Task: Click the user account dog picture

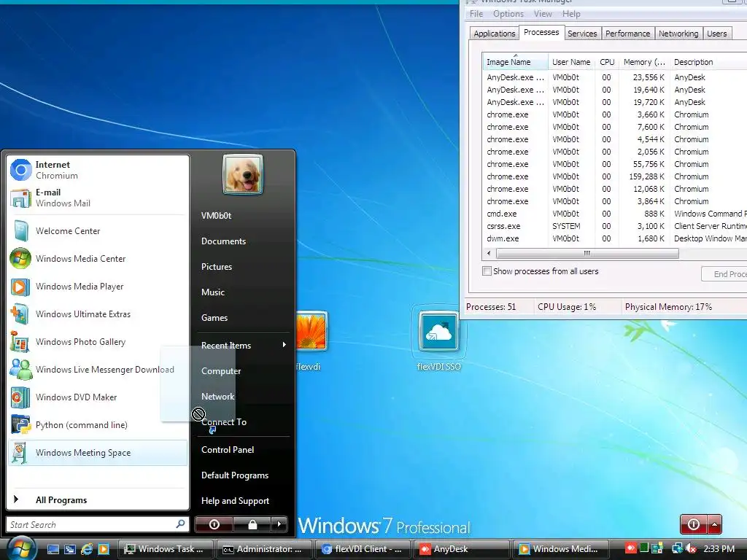Action: [x=243, y=174]
